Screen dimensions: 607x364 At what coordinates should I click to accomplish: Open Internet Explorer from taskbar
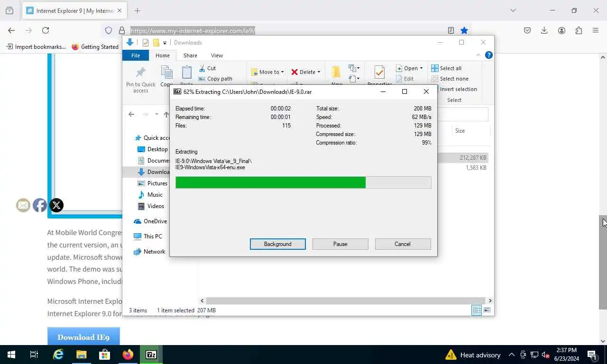[58, 355]
